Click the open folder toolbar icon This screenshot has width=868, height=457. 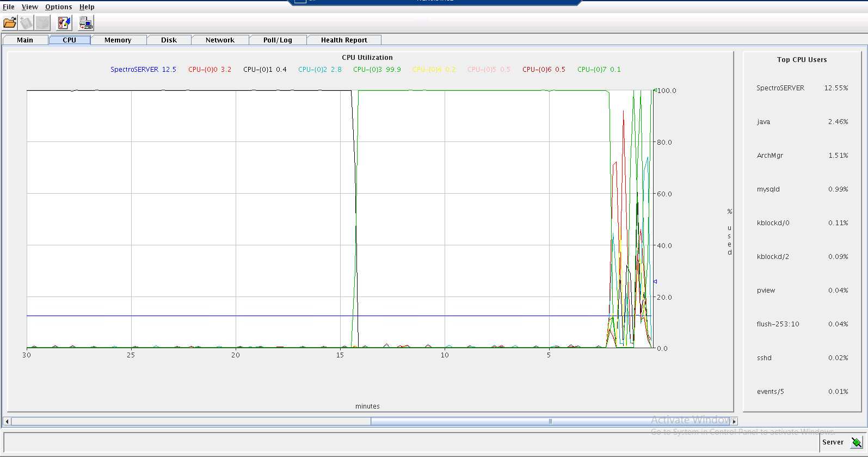pos(10,23)
